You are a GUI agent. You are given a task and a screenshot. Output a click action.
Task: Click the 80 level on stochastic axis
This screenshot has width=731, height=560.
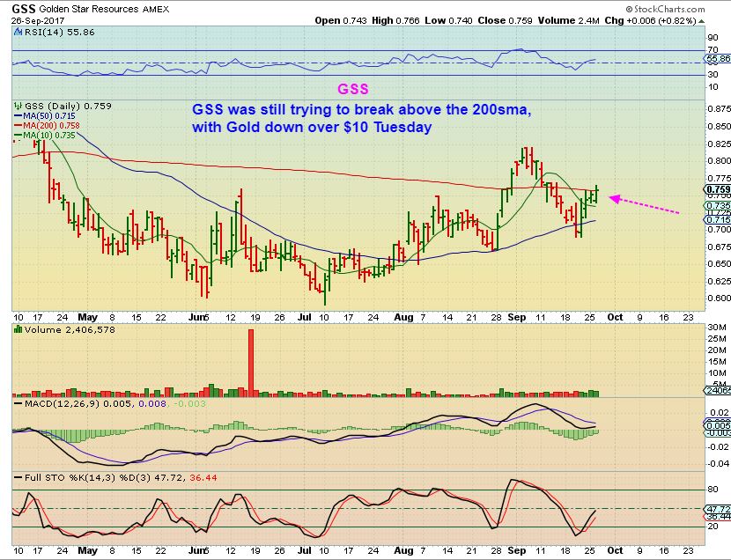pos(713,490)
